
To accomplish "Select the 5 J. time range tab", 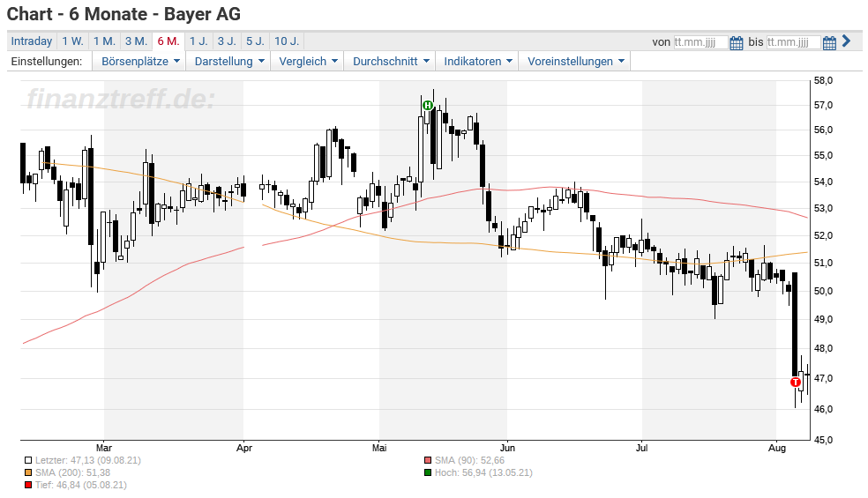I will (255, 41).
